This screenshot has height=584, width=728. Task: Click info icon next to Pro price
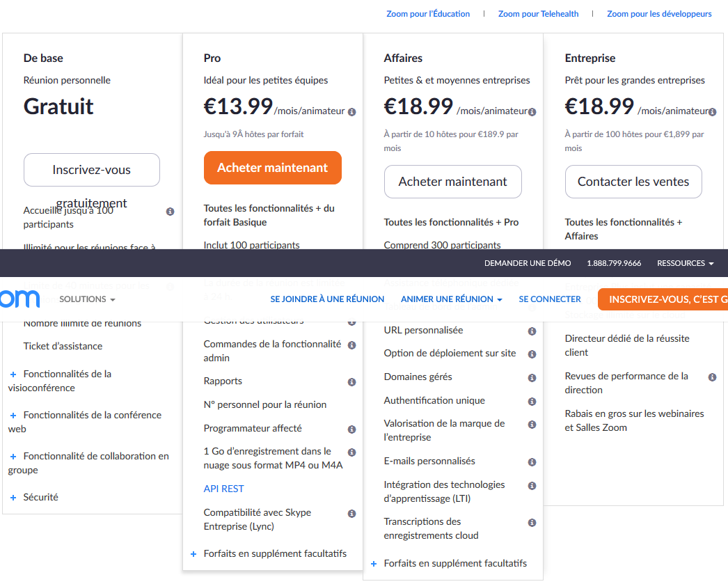point(352,112)
